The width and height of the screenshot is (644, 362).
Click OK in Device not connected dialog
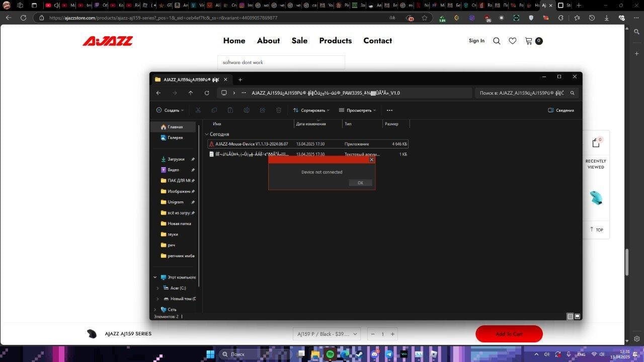tap(360, 183)
